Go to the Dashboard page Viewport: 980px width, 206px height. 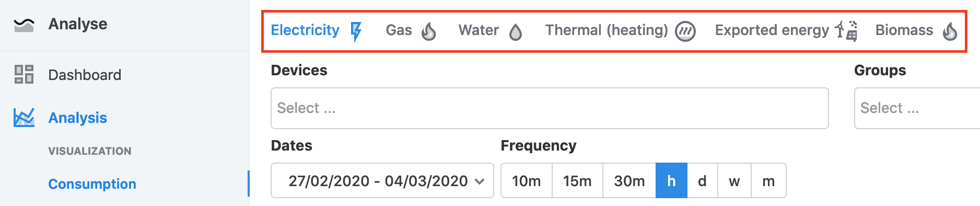[85, 75]
